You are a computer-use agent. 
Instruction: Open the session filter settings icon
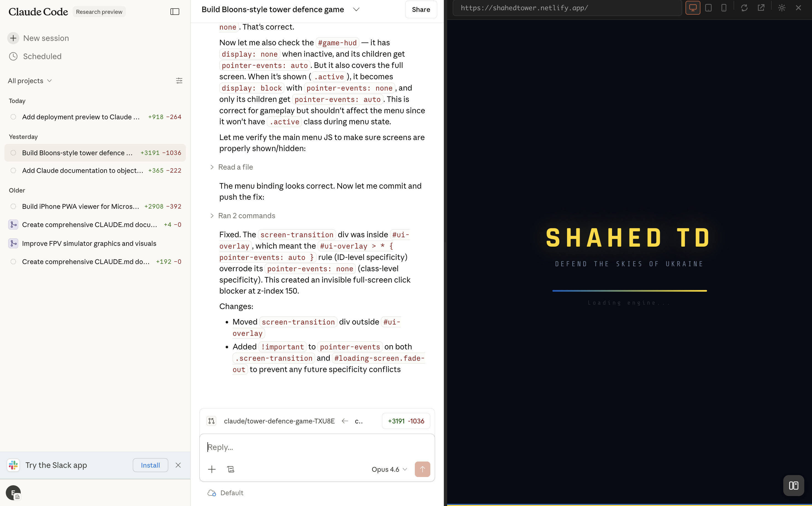[x=179, y=81]
